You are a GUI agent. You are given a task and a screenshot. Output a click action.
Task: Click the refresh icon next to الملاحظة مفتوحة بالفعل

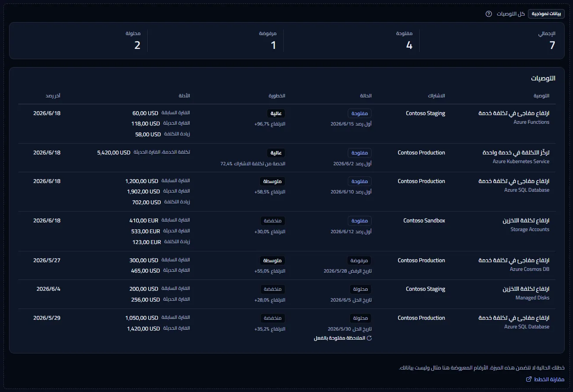[x=369, y=338]
